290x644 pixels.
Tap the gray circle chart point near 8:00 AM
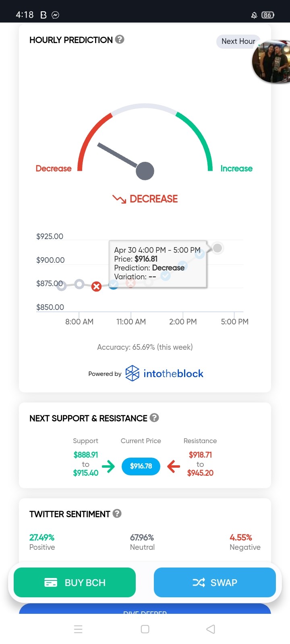point(79,284)
